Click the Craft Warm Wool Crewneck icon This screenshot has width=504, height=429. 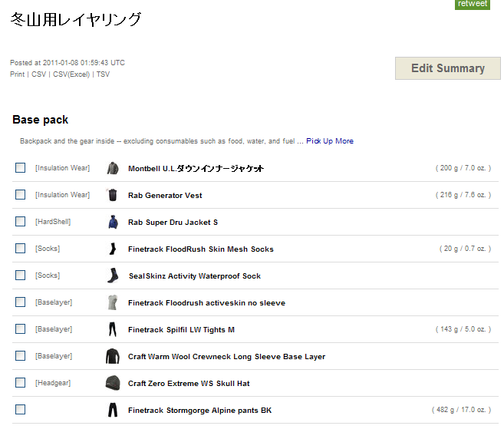(113, 356)
